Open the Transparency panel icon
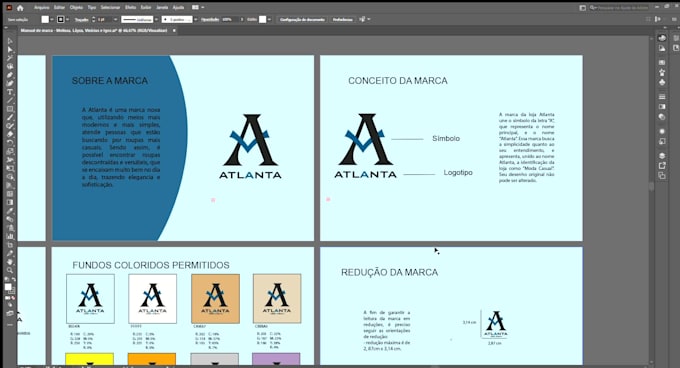The width and height of the screenshot is (680, 368). [662, 117]
